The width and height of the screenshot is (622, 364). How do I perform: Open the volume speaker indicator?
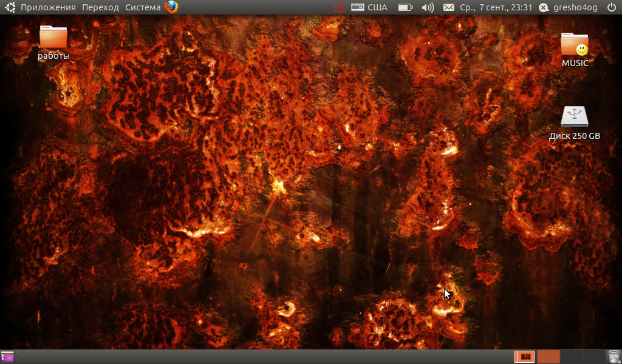point(428,7)
